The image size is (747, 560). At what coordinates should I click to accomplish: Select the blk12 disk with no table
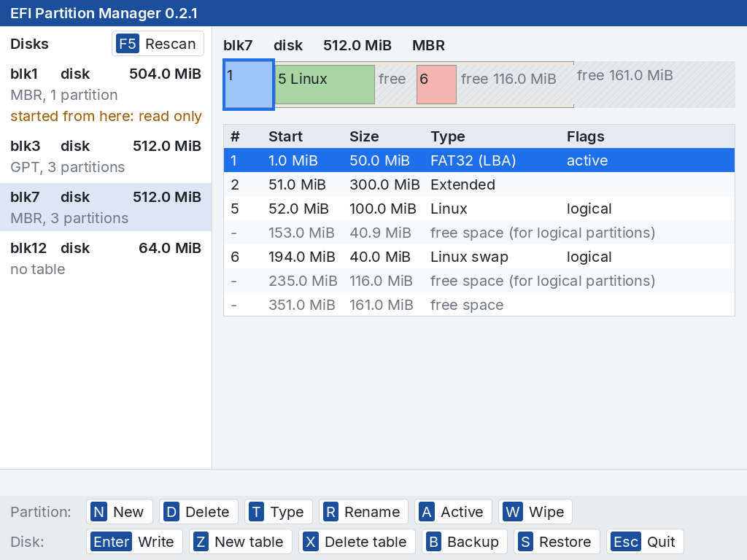[x=106, y=258]
